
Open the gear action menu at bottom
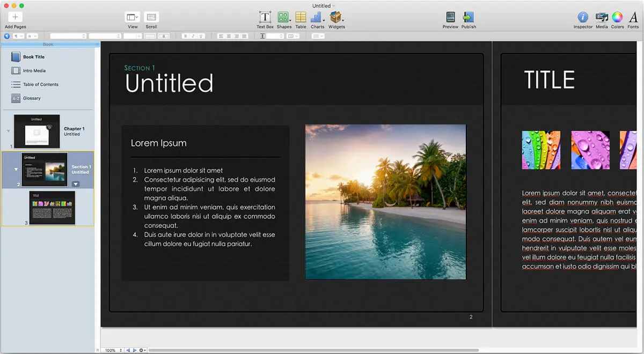[x=141, y=350]
